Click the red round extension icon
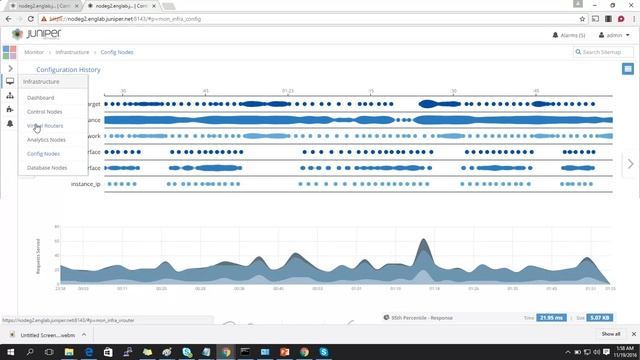The width and height of the screenshot is (640, 360). tap(621, 19)
